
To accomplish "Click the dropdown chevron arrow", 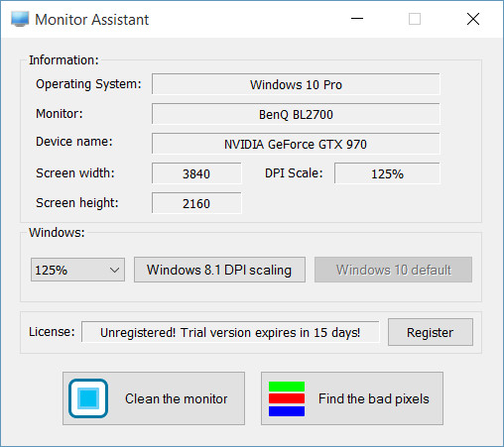I will (114, 271).
